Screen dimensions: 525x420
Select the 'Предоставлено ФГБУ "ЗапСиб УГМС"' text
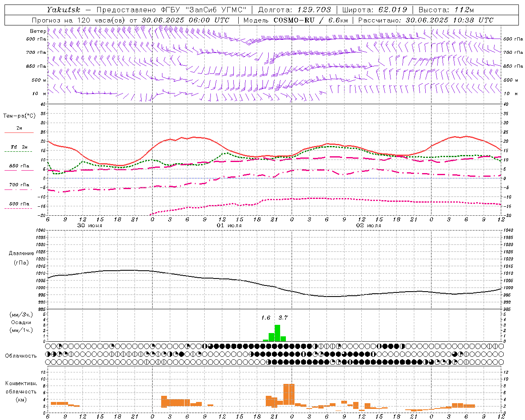[x=171, y=9]
